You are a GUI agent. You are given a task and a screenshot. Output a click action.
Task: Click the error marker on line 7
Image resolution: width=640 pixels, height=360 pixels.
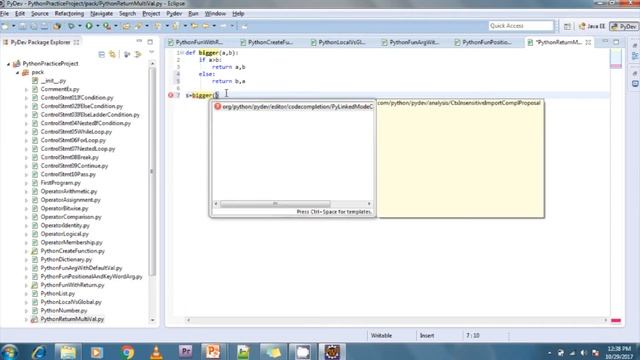point(171,95)
